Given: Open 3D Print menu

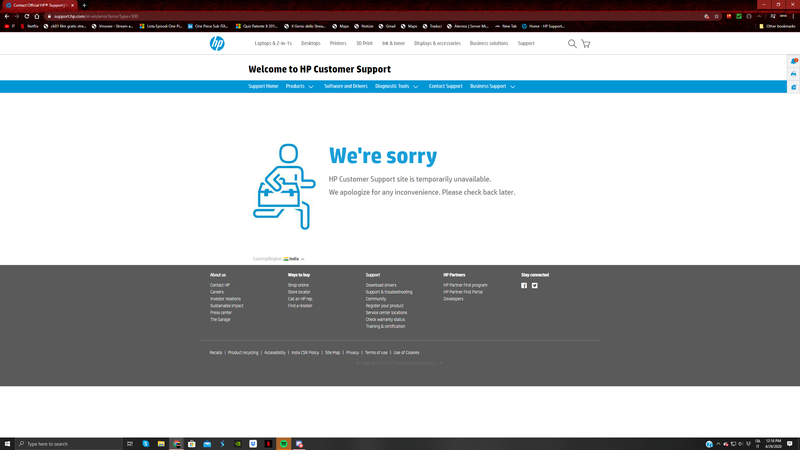Looking at the screenshot, I should pos(364,43).
